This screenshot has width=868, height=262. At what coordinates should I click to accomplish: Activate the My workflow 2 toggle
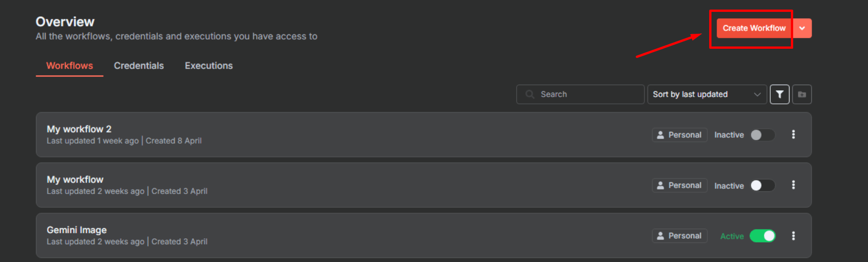763,135
